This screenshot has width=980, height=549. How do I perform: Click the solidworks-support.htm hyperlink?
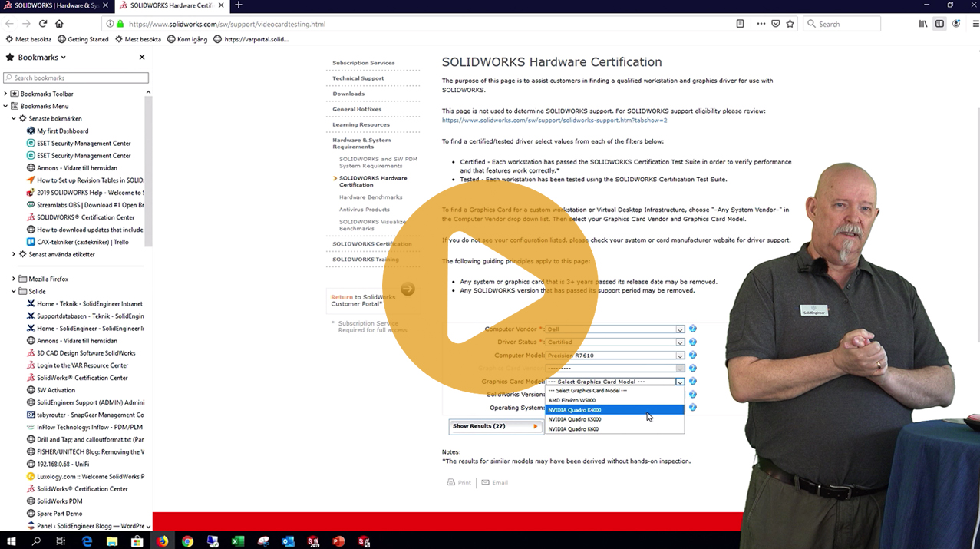pyautogui.click(x=554, y=121)
